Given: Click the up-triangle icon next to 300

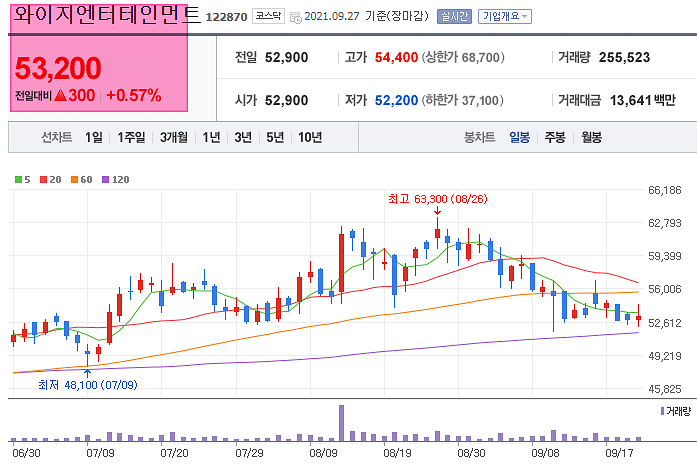Looking at the screenshot, I should pos(60,95).
